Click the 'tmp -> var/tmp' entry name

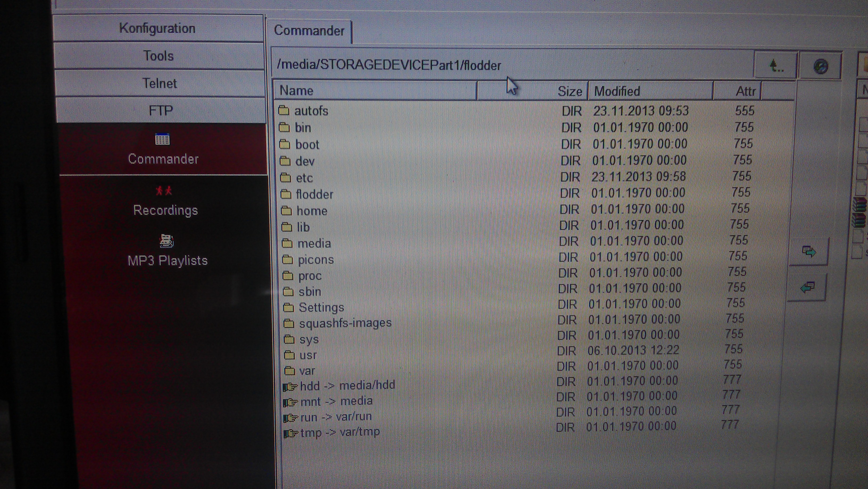coord(340,432)
